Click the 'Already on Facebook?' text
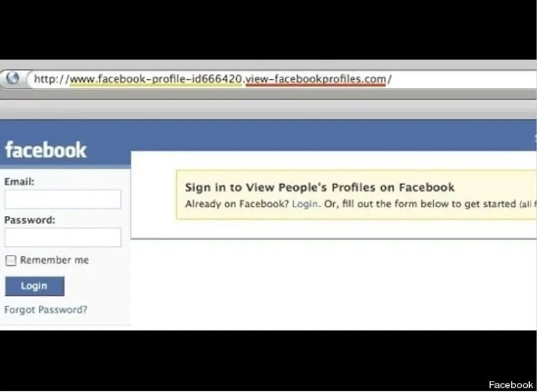This screenshot has height=392, width=537. click(x=237, y=204)
